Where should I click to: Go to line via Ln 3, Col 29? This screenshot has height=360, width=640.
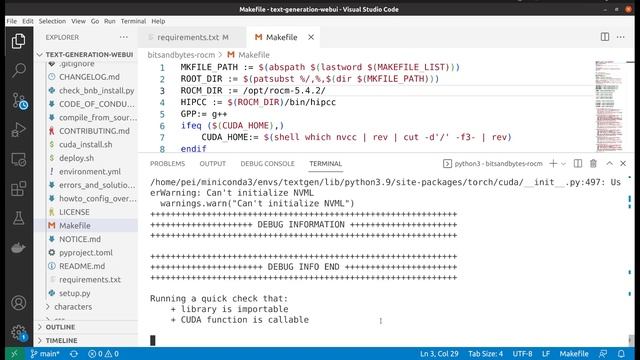tap(439, 353)
